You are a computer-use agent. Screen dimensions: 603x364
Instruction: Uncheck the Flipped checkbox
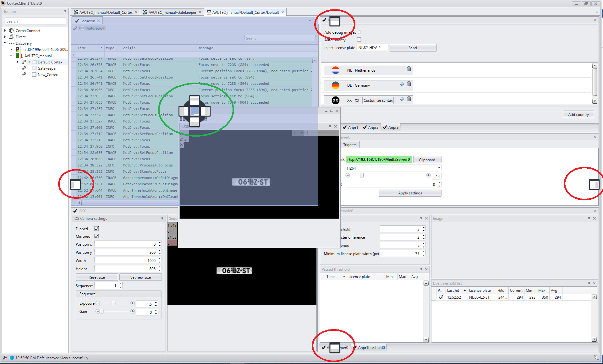coord(96,229)
